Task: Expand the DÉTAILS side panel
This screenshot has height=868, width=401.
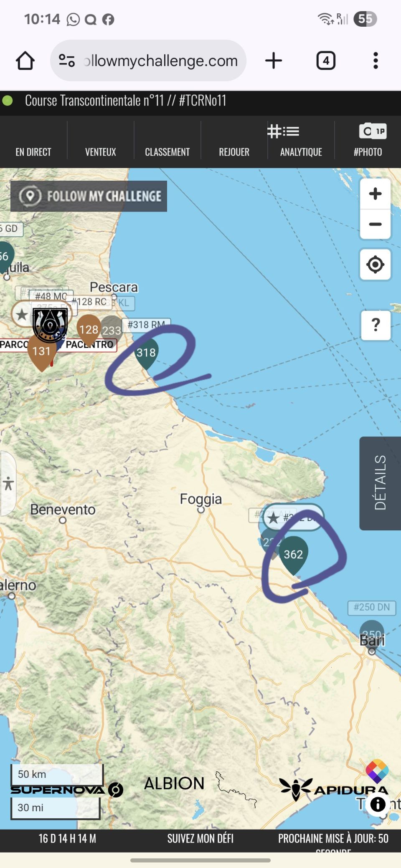Action: point(380,483)
